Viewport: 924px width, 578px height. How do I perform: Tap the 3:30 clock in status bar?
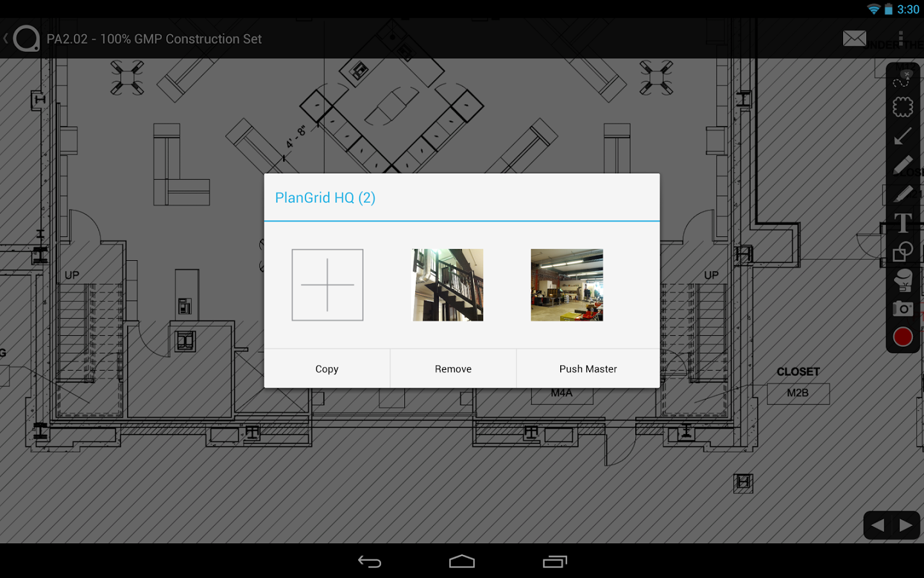point(909,10)
